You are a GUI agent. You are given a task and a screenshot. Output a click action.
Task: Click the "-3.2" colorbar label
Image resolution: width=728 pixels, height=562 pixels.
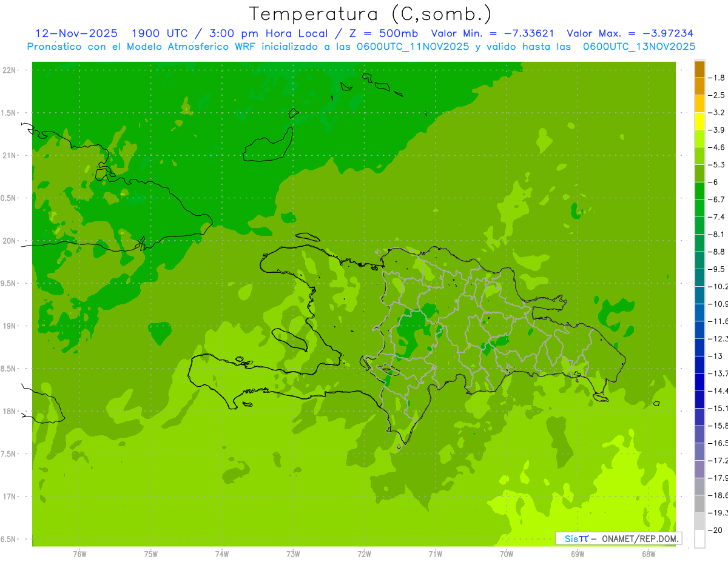pyautogui.click(x=717, y=113)
